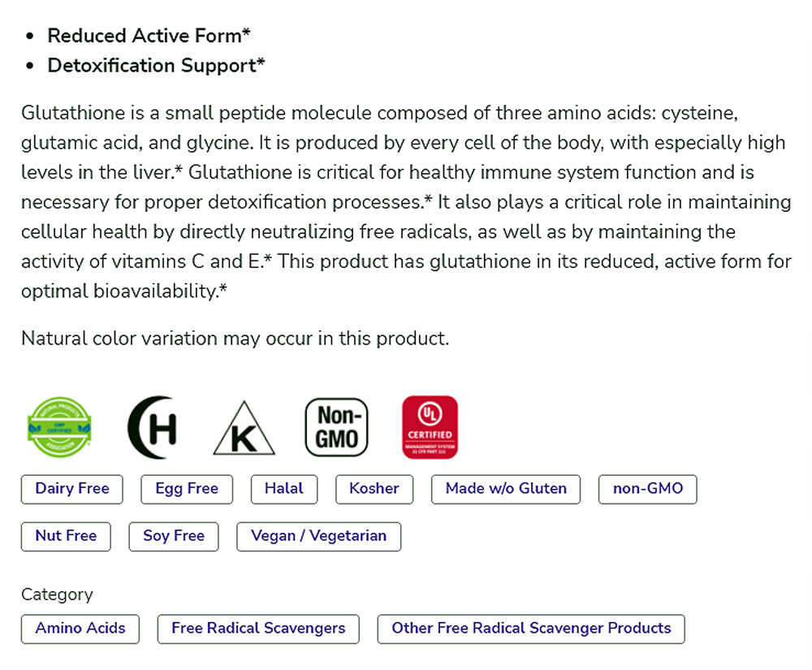Open the Made w/o Gluten tag
Image resolution: width=812 pixels, height=670 pixels.
(506, 489)
